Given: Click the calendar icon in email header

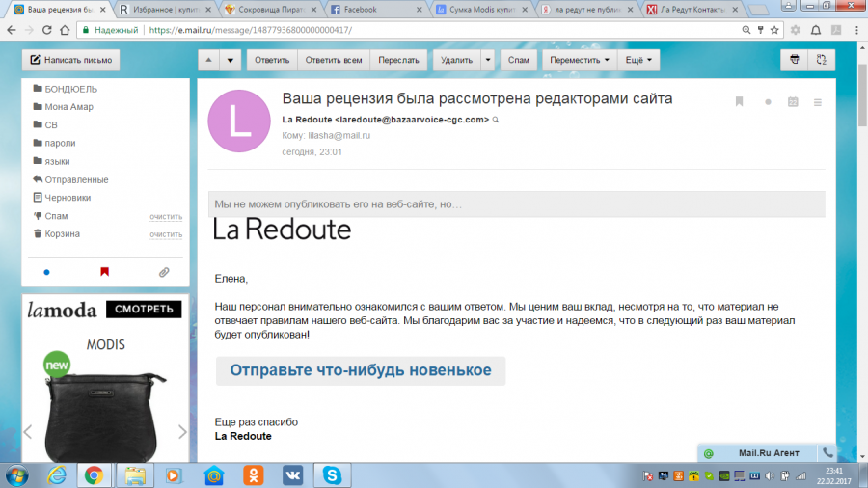Looking at the screenshot, I should tap(793, 101).
